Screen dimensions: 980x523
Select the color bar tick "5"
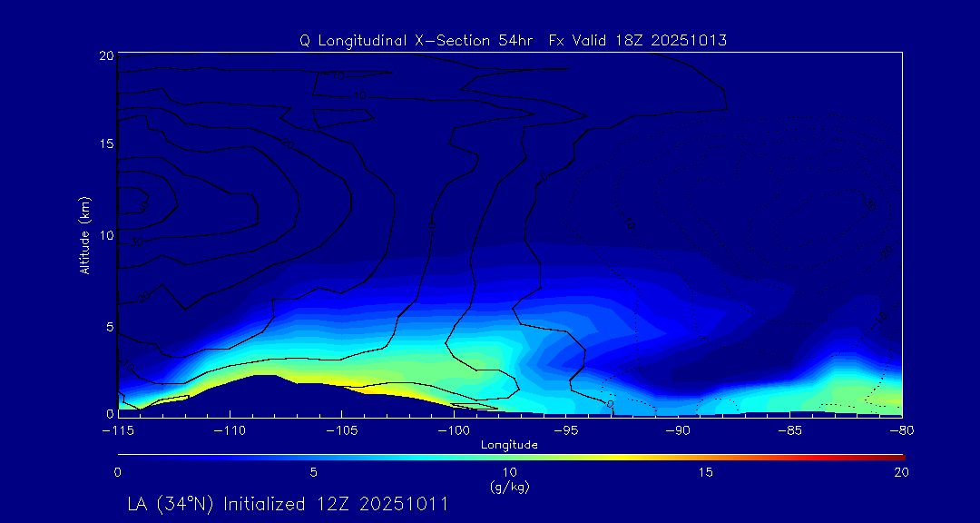(314, 473)
